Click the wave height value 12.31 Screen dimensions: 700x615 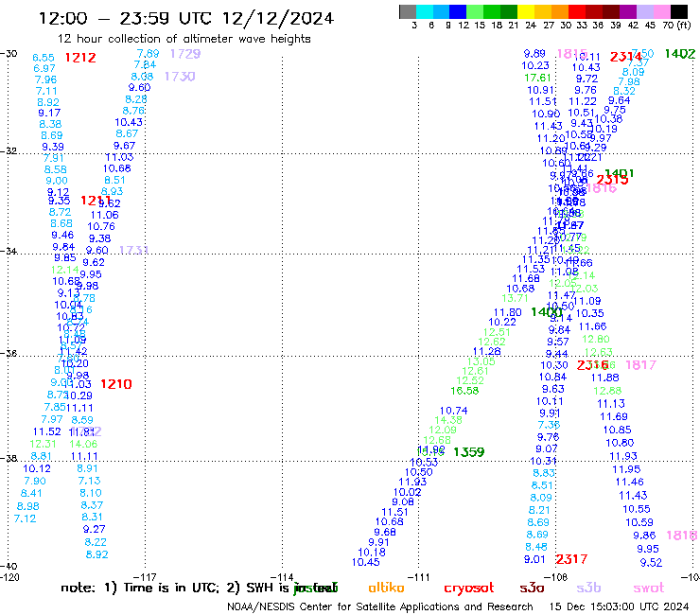tap(43, 444)
